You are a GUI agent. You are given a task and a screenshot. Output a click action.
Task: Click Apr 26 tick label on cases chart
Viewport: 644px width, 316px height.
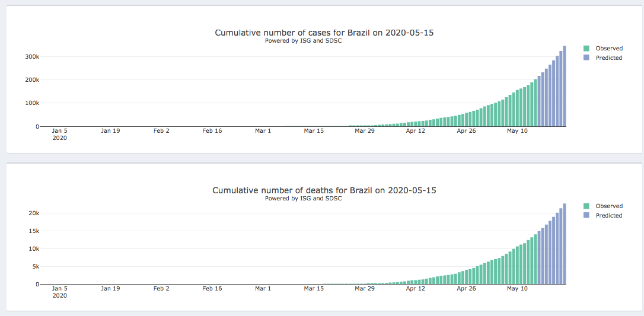(466, 130)
